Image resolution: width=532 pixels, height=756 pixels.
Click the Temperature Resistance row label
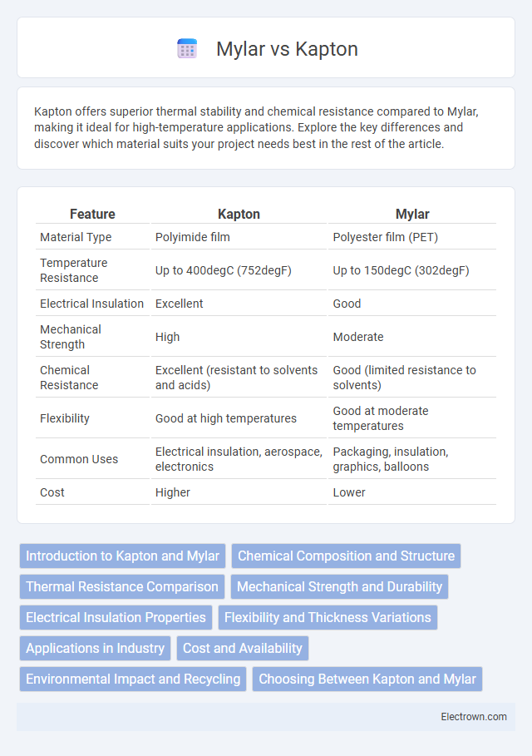point(74,270)
